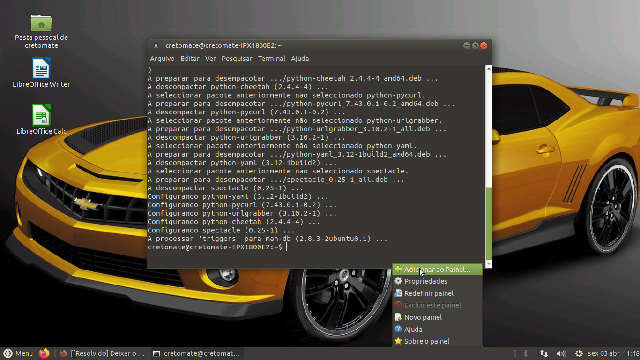The width and height of the screenshot is (640, 360).
Task: Choose 'Adicionar ao Painel...' in the context menu
Action: pyautogui.click(x=437, y=269)
